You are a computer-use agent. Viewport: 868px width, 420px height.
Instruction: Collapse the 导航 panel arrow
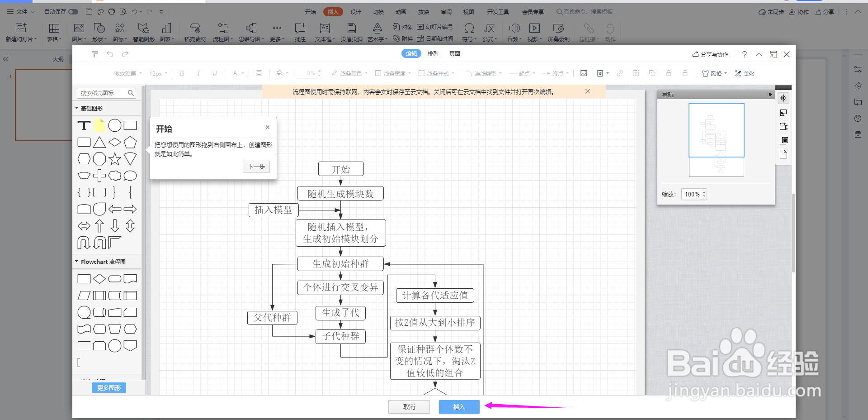770,95
